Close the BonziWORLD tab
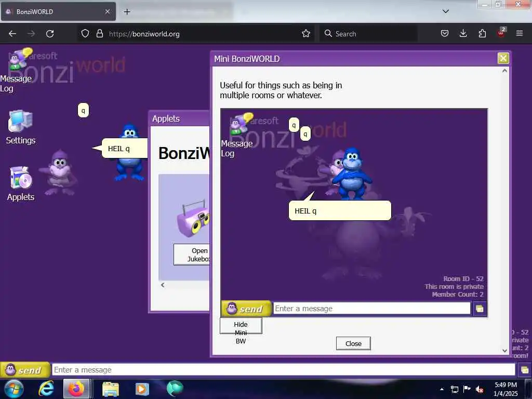 108,11
